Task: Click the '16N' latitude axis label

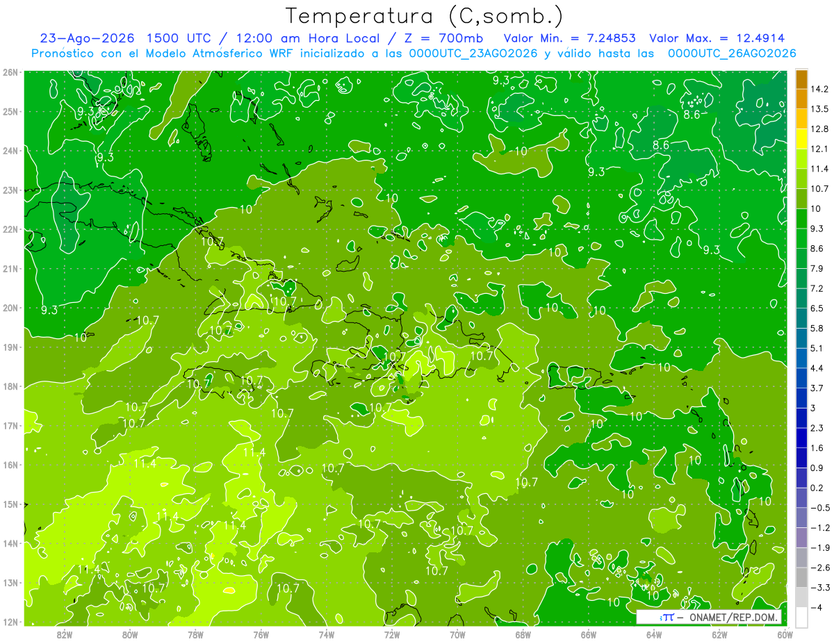Action: pos(10,465)
